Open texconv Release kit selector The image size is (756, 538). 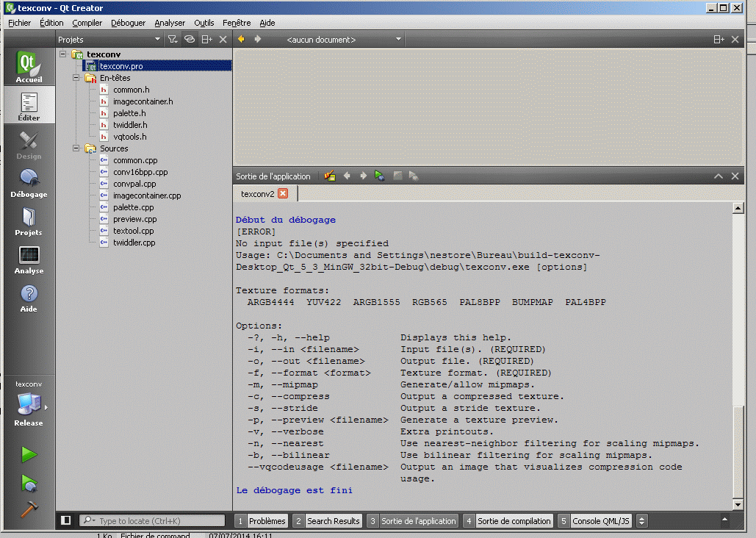click(29, 403)
